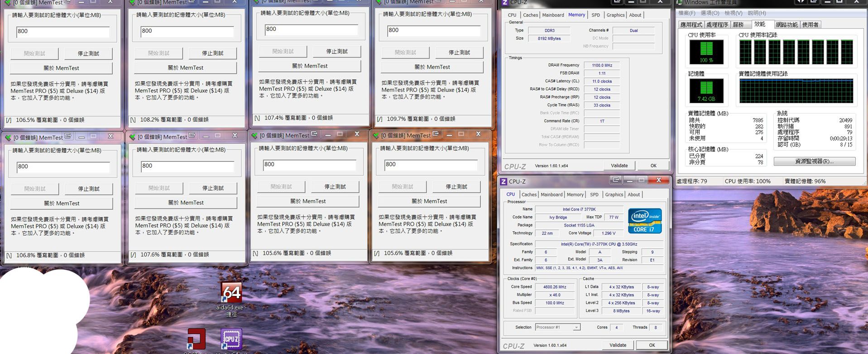Screen dimensions: 868x354
Task: Click the 800 MB field in 106.5% MemTest window
Action: click(63, 32)
